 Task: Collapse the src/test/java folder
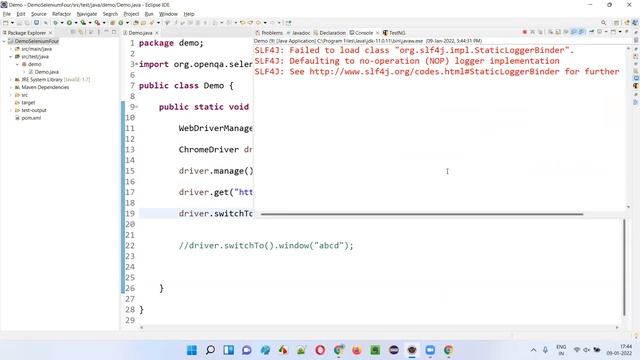[11, 57]
